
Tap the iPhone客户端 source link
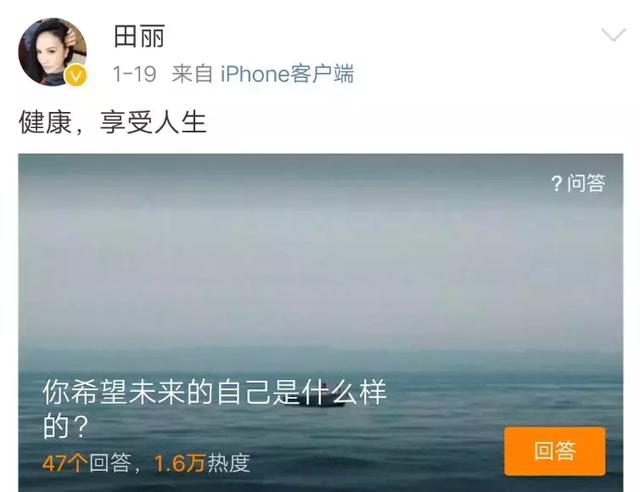(x=287, y=74)
